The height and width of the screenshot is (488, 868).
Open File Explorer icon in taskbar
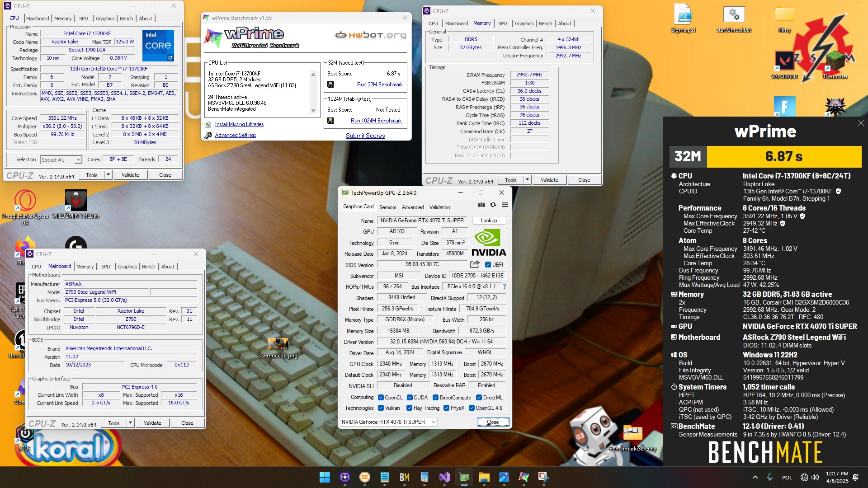[x=484, y=477]
